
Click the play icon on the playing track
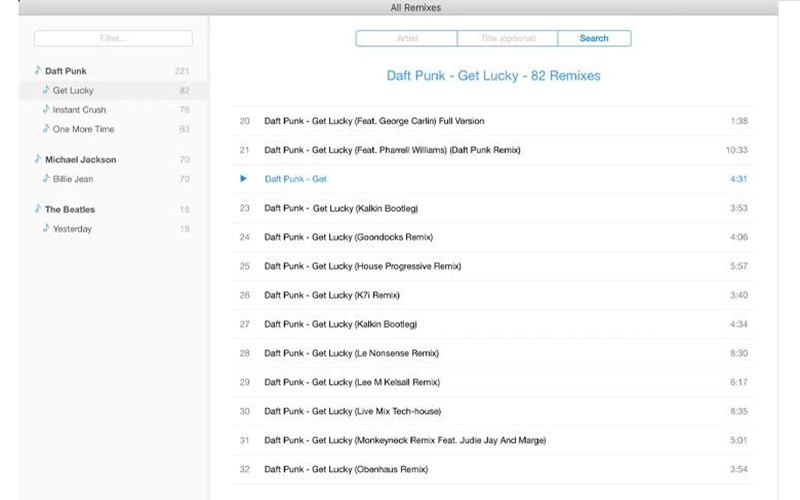[243, 179]
